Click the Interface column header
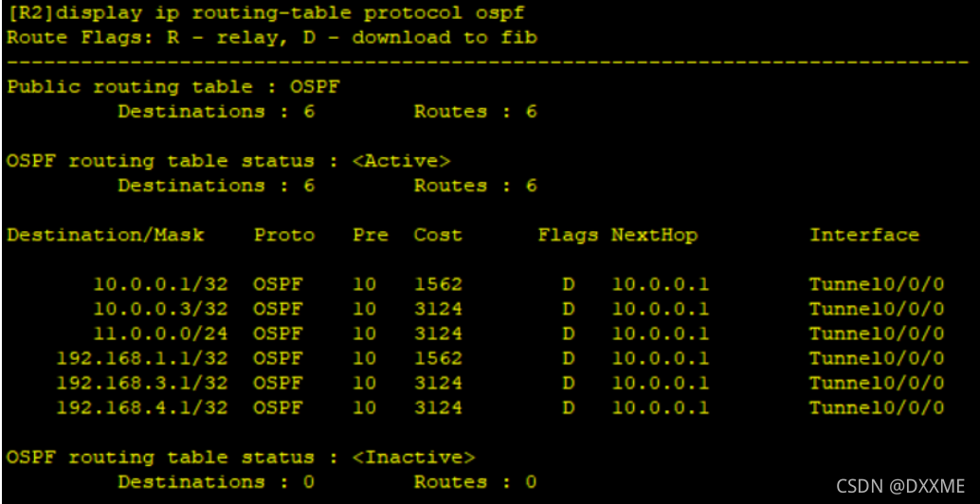This screenshot has width=980, height=504. point(864,236)
